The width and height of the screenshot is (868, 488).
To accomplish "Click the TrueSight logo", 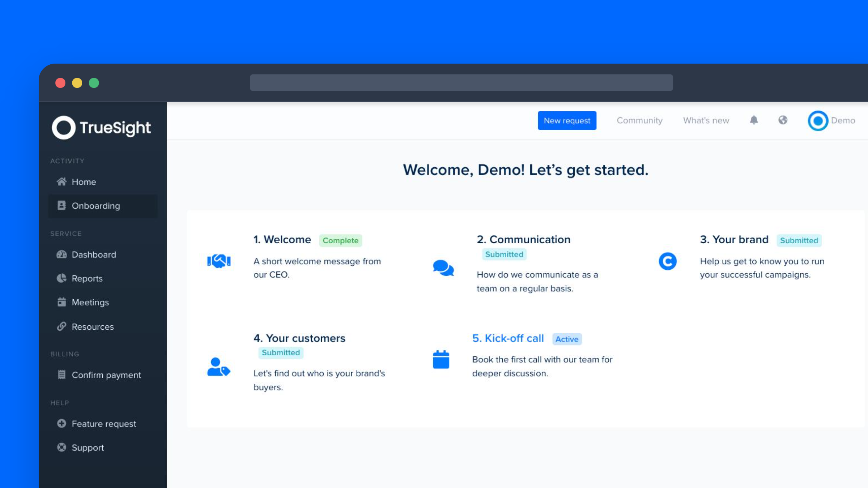I will pyautogui.click(x=101, y=128).
